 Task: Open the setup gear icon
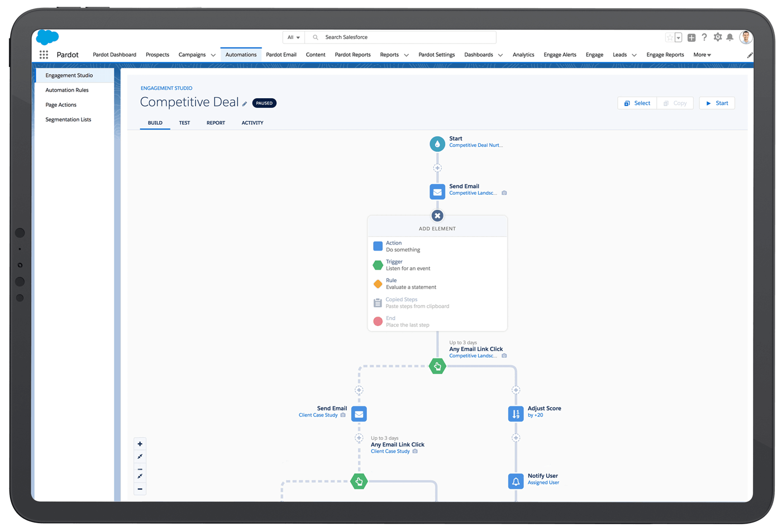click(x=718, y=37)
